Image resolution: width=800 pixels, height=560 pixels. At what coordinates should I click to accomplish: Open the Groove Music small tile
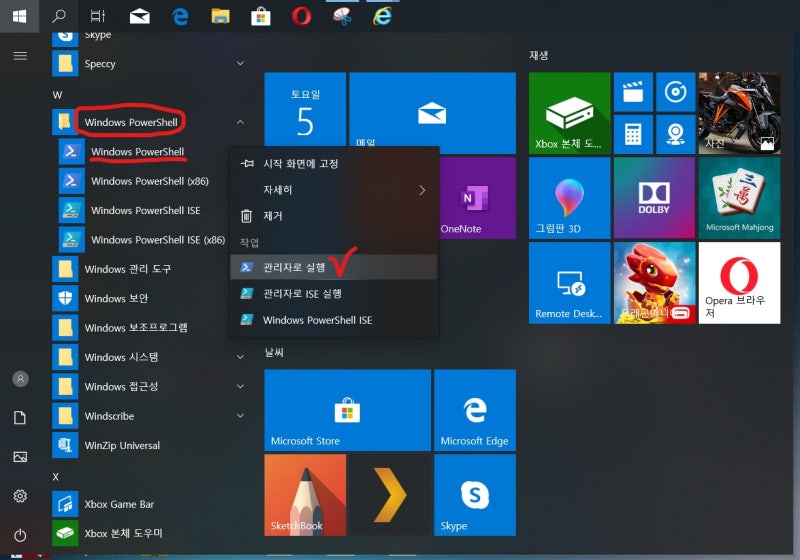676,92
